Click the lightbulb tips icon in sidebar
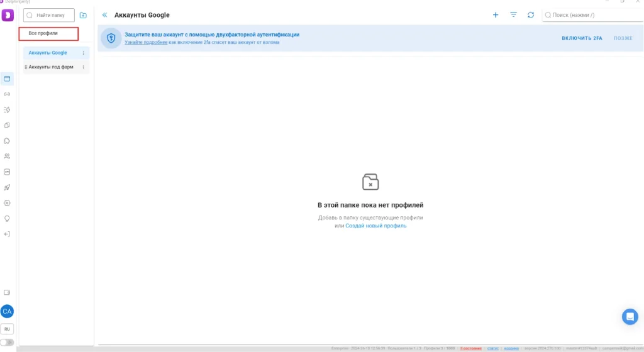 (7, 219)
